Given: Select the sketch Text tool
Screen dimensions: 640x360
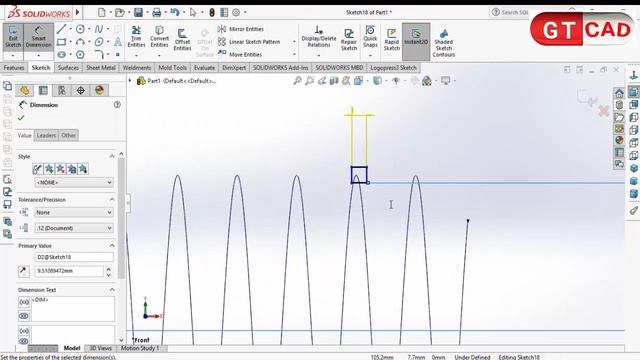Looking at the screenshot, I should 118,42.
